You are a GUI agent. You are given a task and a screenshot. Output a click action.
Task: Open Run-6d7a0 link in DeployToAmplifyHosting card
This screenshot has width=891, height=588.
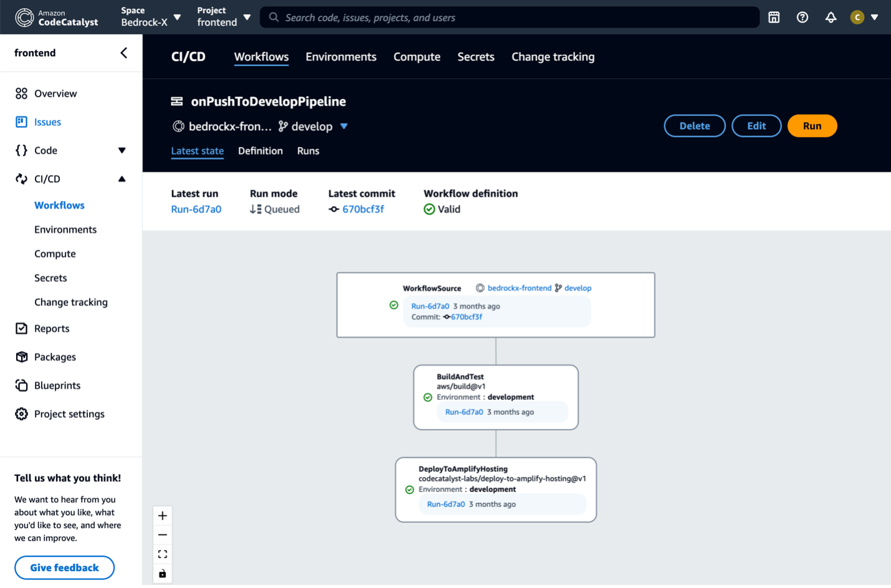click(x=446, y=505)
